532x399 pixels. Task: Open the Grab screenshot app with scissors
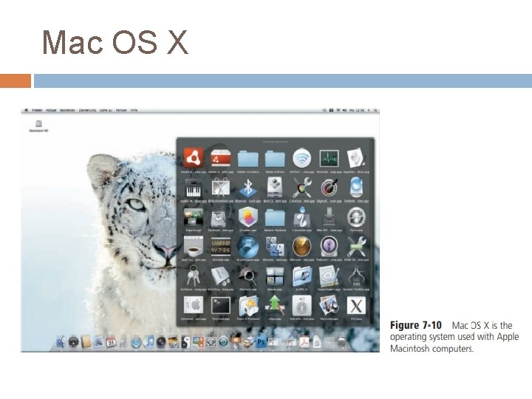(x=220, y=188)
